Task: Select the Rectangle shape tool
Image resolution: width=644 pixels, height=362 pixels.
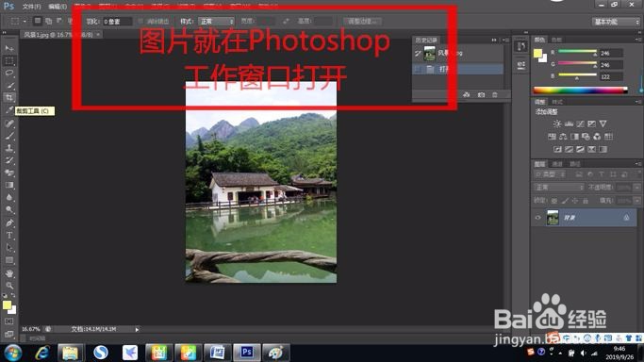Action: tap(9, 260)
